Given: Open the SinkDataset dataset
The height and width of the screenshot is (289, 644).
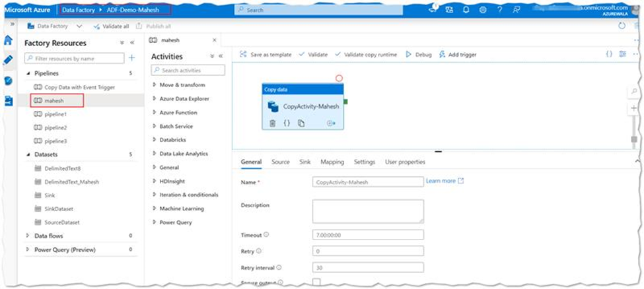Looking at the screenshot, I should click(59, 209).
